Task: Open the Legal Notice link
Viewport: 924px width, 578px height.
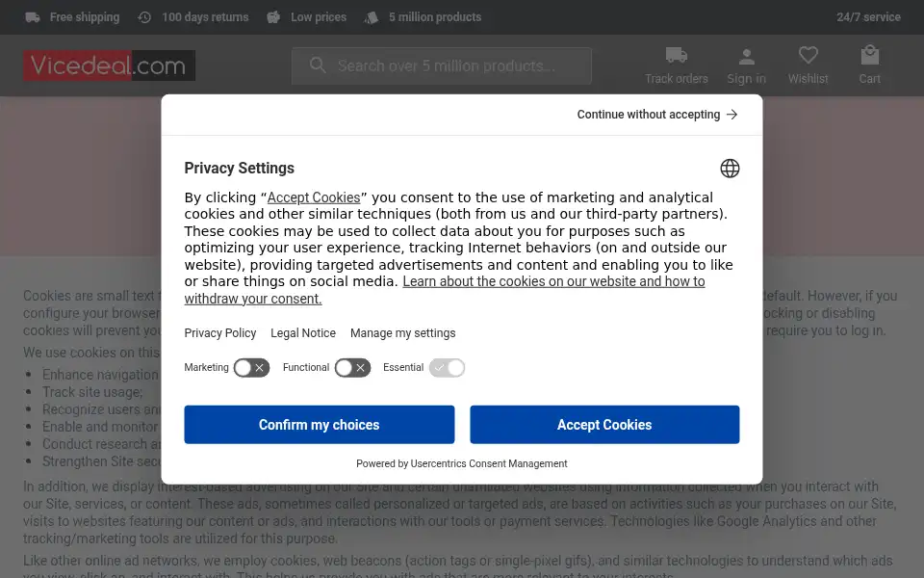Action: 303,332
